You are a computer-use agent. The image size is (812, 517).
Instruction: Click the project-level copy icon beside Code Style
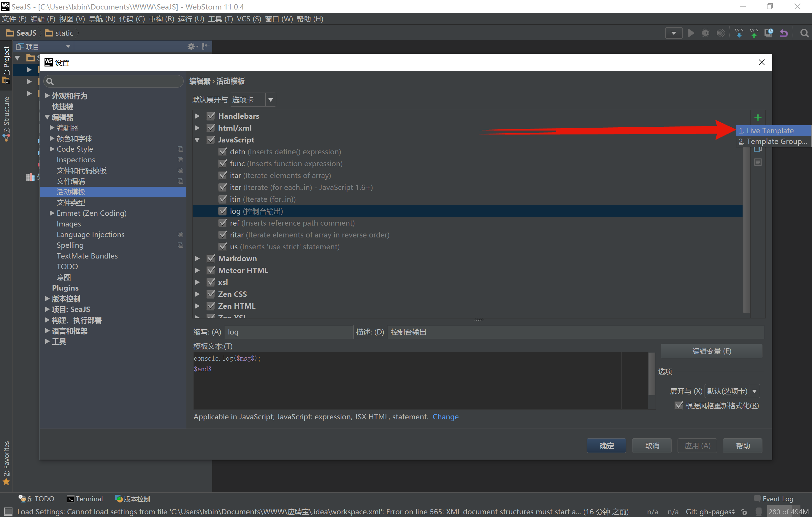[180, 149]
